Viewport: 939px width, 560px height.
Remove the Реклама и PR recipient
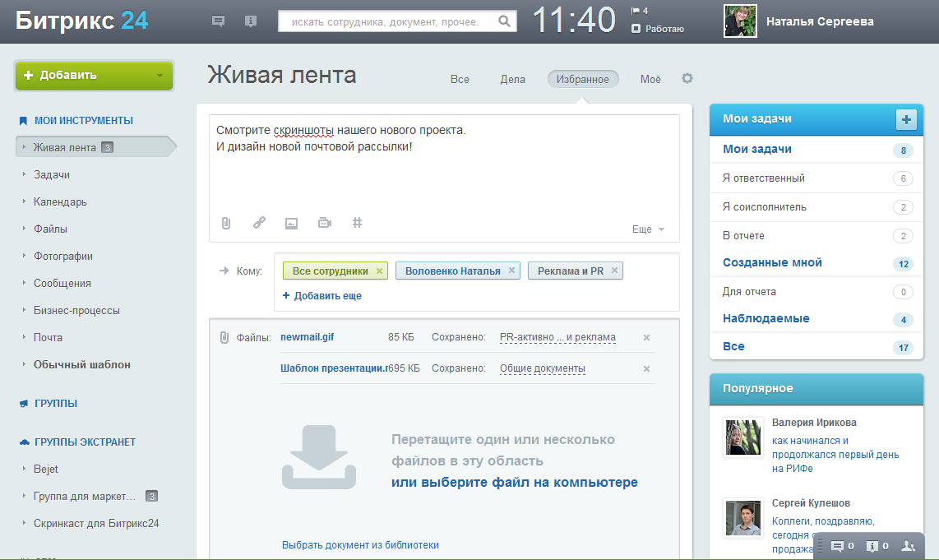(x=614, y=271)
